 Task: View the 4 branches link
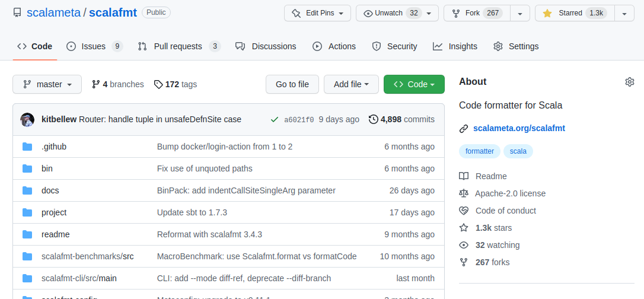[x=118, y=84]
